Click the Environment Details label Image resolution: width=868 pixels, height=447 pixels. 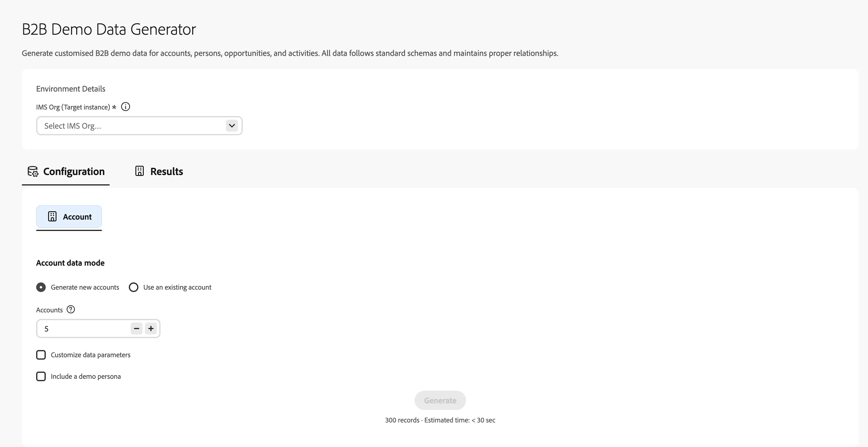pyautogui.click(x=71, y=89)
